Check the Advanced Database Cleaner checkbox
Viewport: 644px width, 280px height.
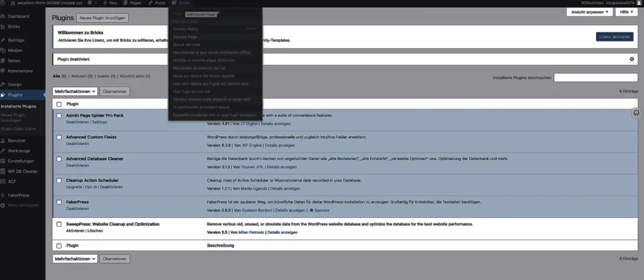coord(59,159)
